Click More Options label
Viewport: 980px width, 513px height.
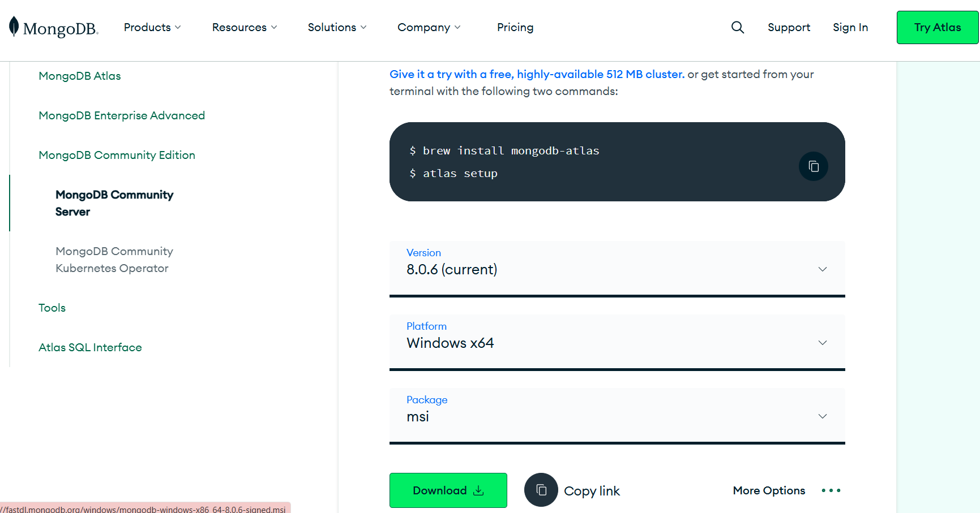(769, 490)
